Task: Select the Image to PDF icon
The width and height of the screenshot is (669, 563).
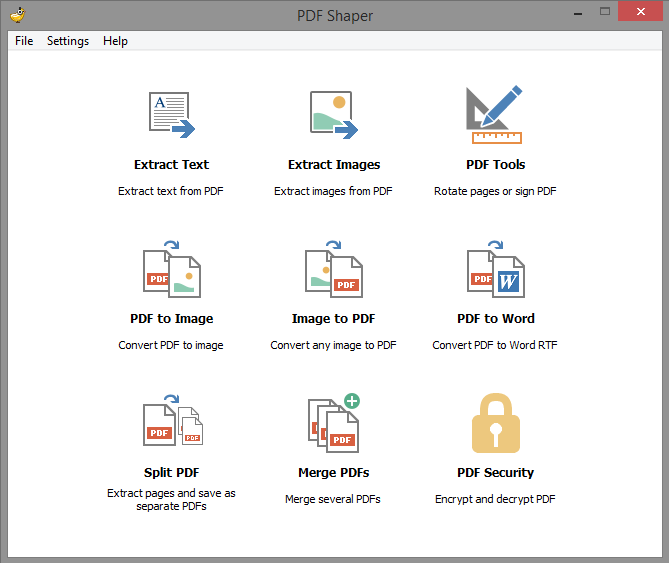Action: click(x=334, y=269)
